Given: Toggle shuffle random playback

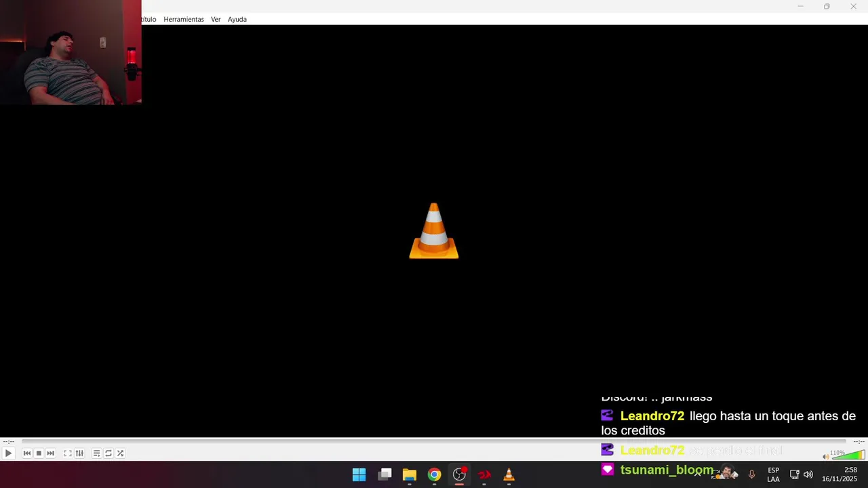Looking at the screenshot, I should [x=120, y=453].
